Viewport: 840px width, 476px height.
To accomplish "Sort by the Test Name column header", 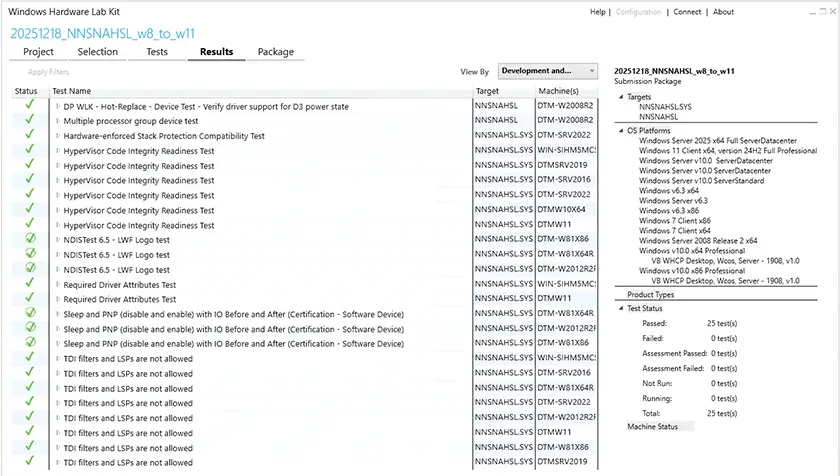I will [72, 91].
